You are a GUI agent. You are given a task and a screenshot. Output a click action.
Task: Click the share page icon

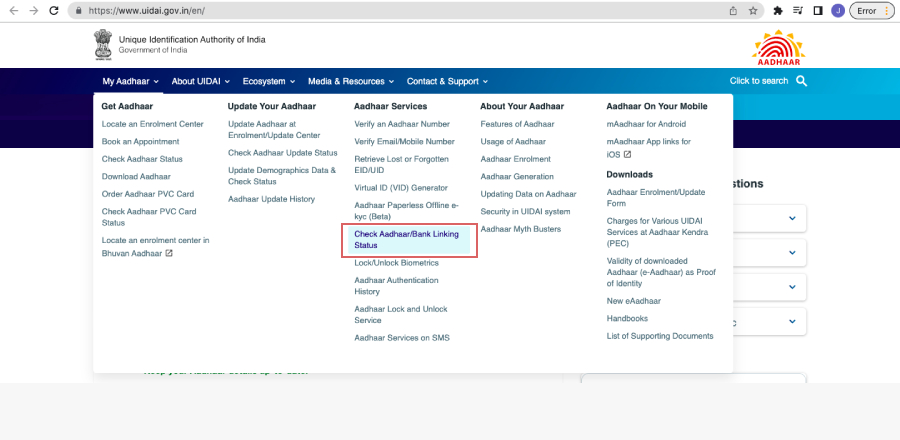pyautogui.click(x=734, y=11)
